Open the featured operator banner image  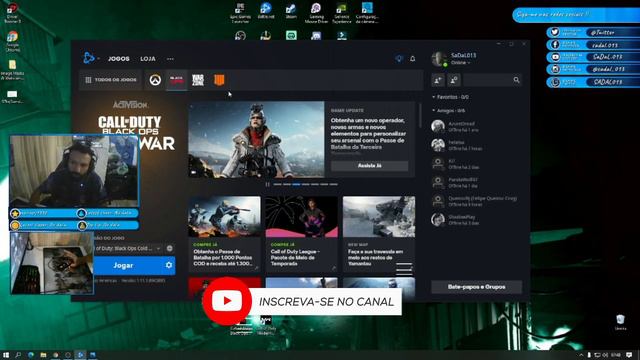256,139
